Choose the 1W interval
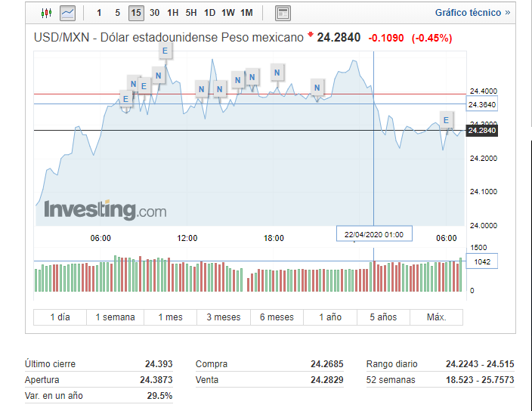Image resolution: width=532 pixels, height=411 pixels. coord(228,13)
